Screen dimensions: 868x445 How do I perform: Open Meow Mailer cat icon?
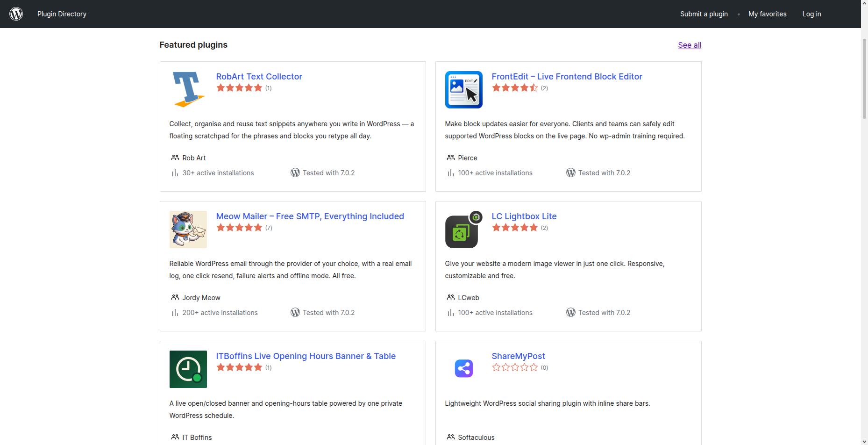(x=188, y=230)
